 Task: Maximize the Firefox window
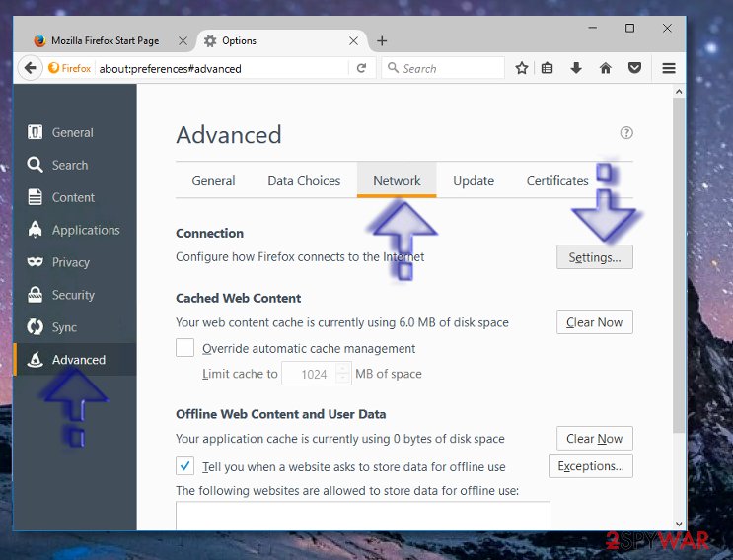tap(629, 28)
